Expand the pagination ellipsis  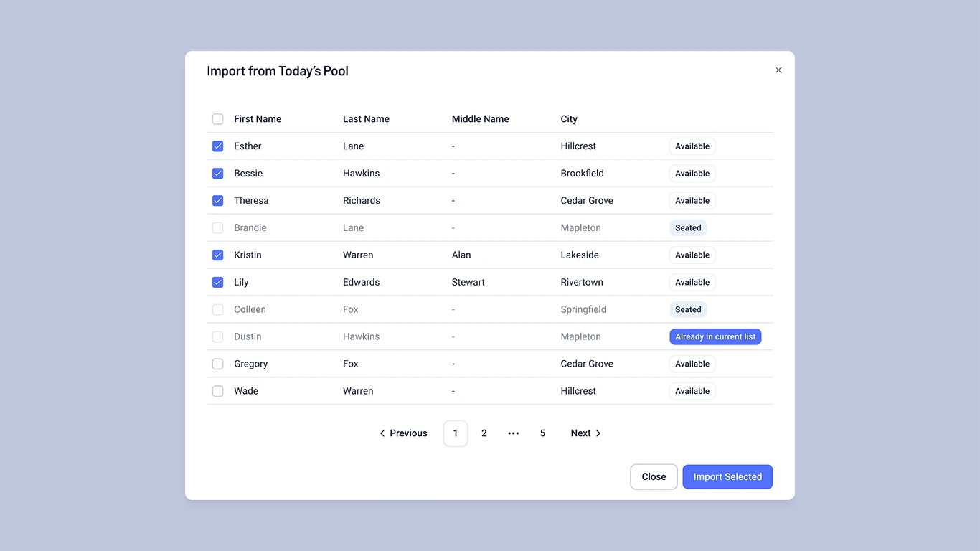(x=514, y=433)
